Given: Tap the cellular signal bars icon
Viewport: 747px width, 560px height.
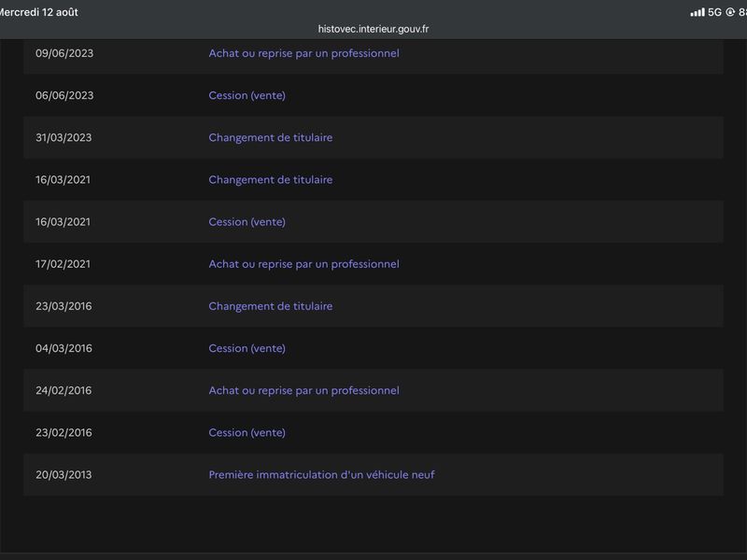Looking at the screenshot, I should coord(697,12).
